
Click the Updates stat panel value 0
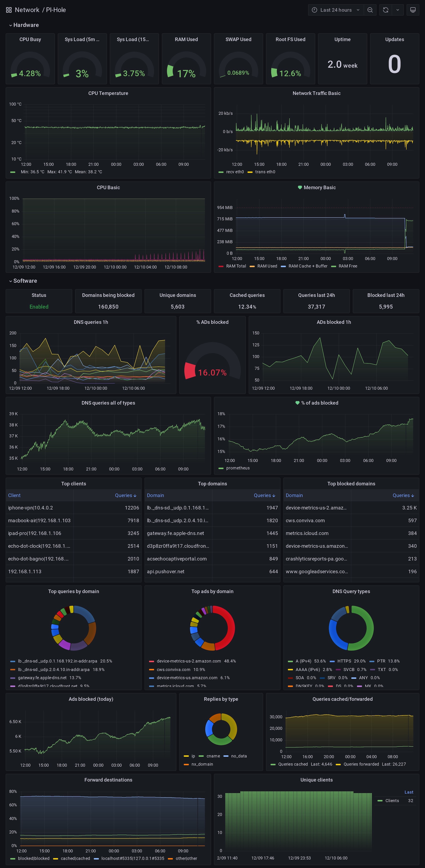(x=394, y=64)
